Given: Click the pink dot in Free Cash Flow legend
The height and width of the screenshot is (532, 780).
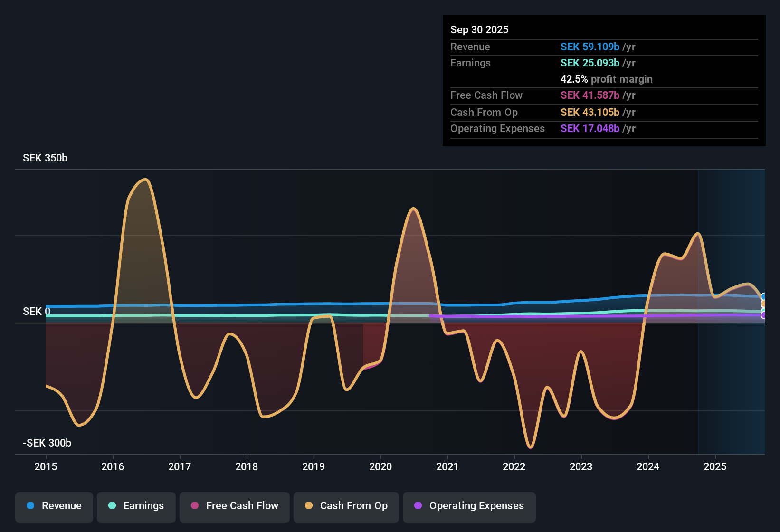Looking at the screenshot, I should [x=194, y=506].
